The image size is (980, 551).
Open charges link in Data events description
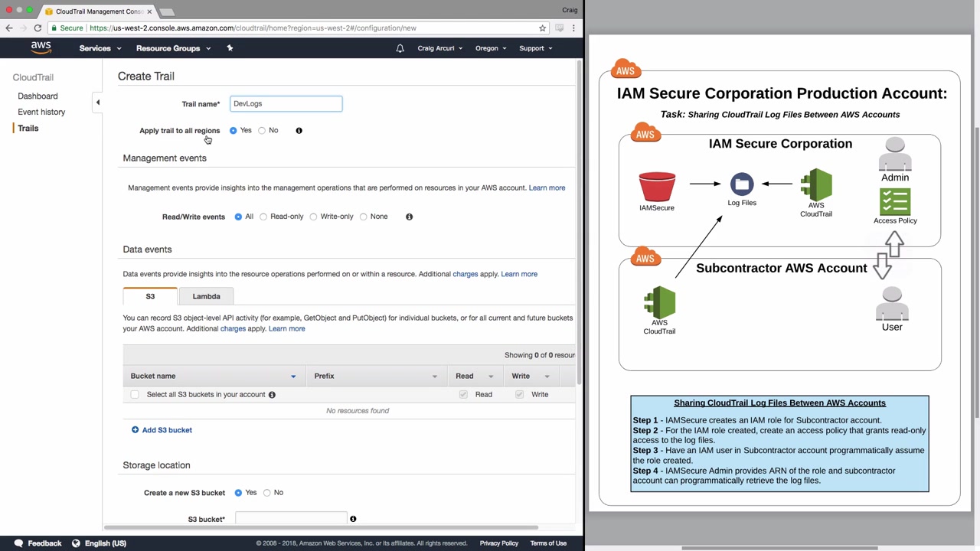[465, 274]
